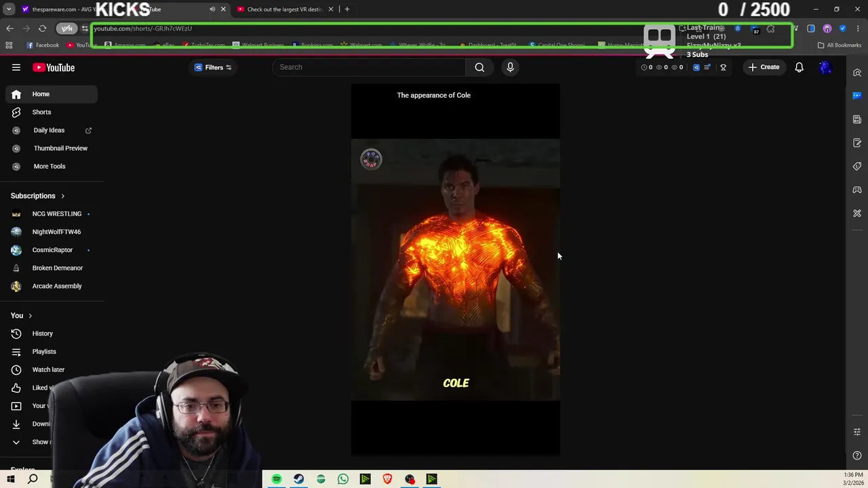This screenshot has height=488, width=868.
Task: Open YouTube notifications bell
Action: click(x=799, y=67)
